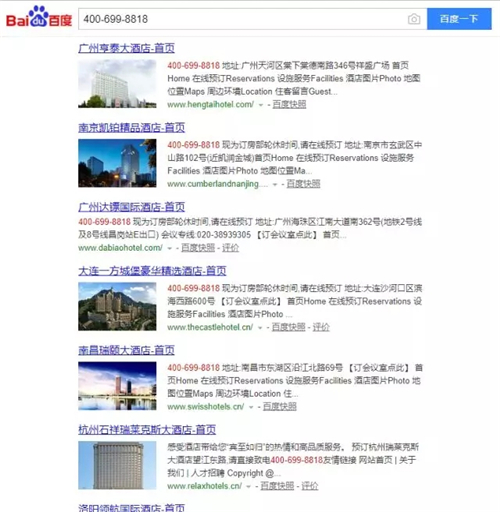Click 评价 for dabiaohotel.com result
The height and width of the screenshot is (512, 500).
tap(230, 248)
